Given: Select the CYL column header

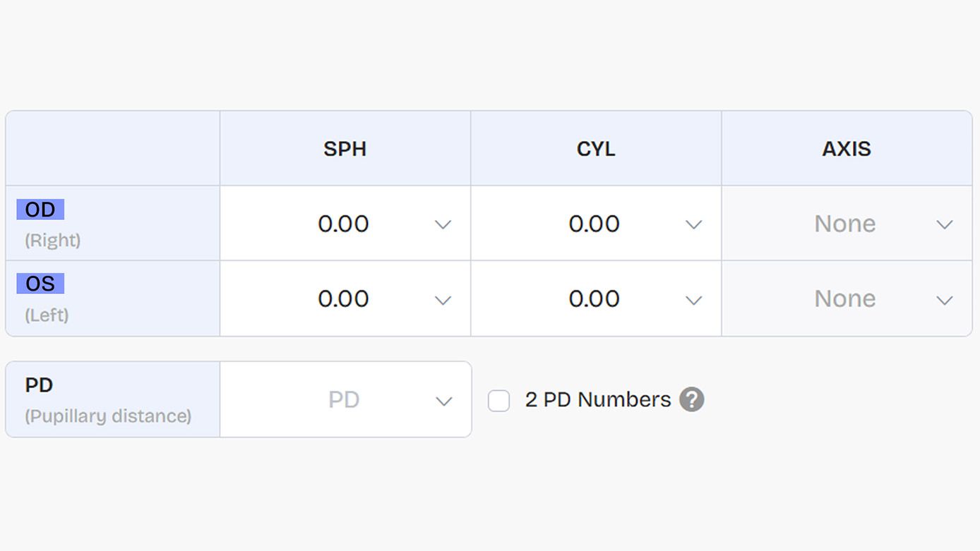Looking at the screenshot, I should pos(595,149).
